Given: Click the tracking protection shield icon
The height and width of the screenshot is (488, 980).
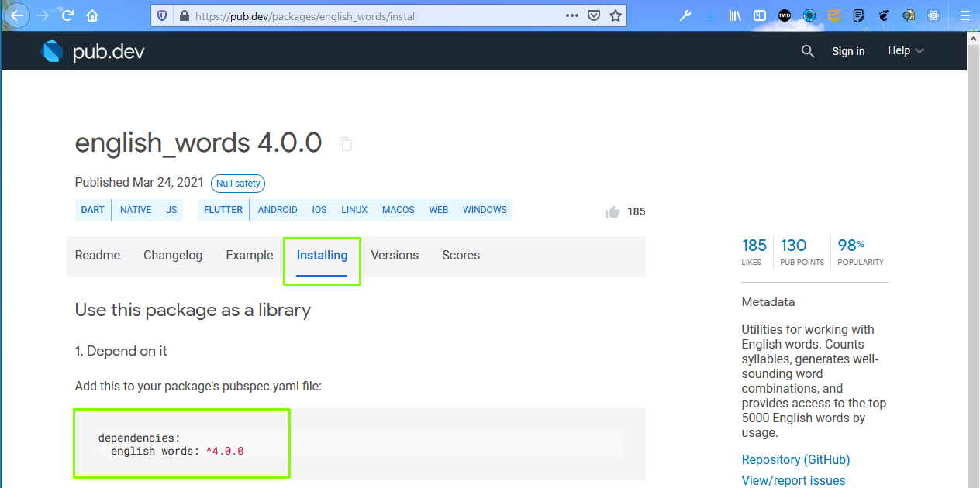Looking at the screenshot, I should 162,15.
